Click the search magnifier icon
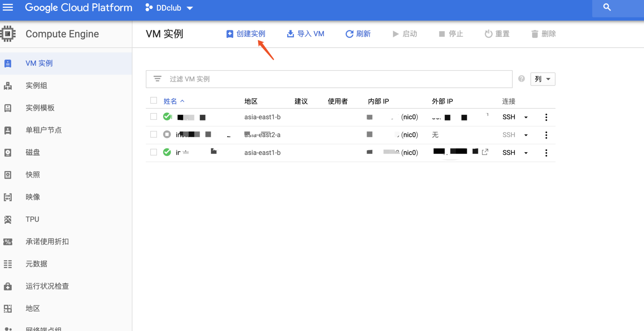This screenshot has width=644, height=331. pos(607,7)
